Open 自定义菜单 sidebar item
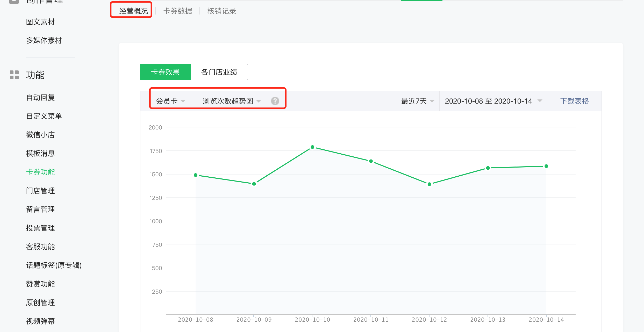The image size is (644, 332). [x=44, y=116]
